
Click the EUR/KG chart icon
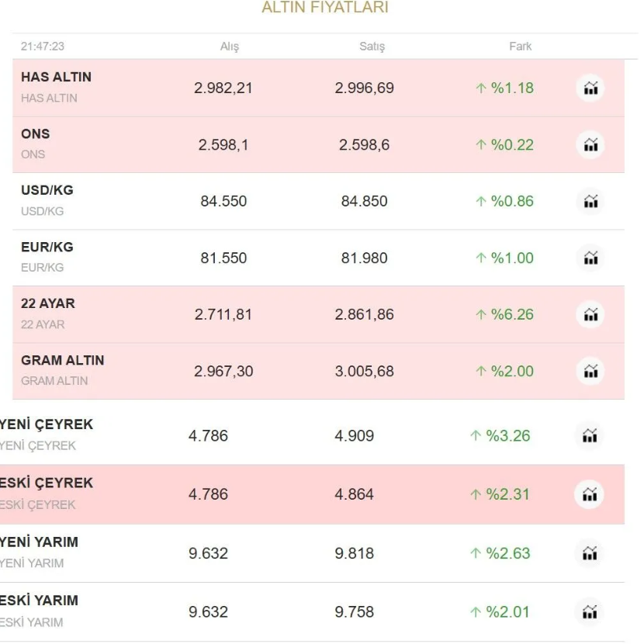(x=590, y=258)
